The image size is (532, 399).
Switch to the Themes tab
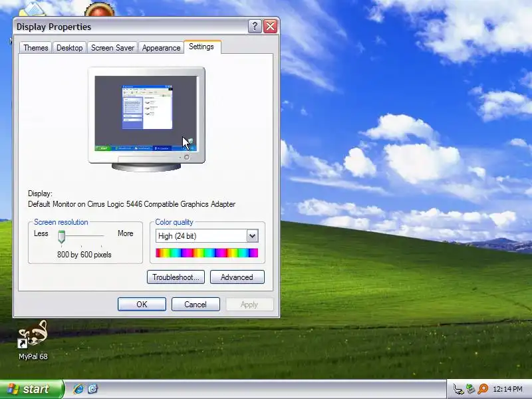36,48
